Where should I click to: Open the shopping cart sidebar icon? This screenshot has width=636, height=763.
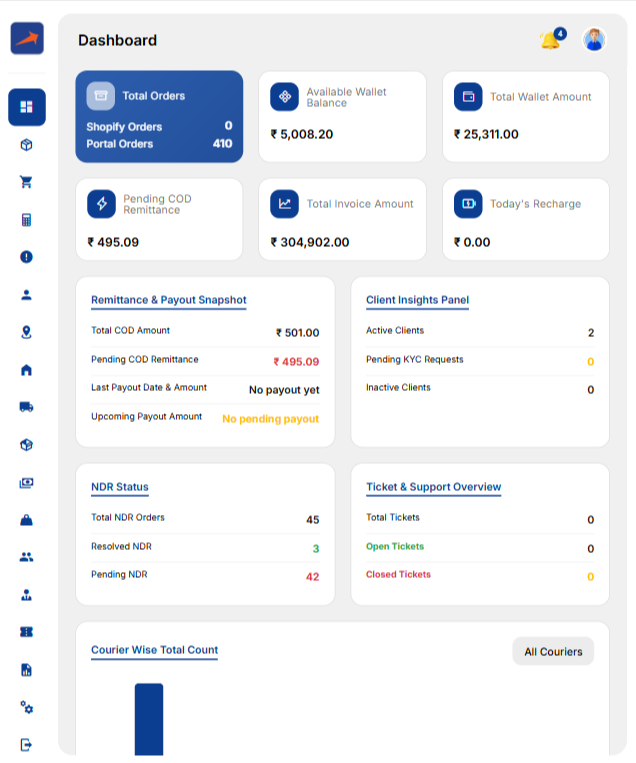click(26, 182)
